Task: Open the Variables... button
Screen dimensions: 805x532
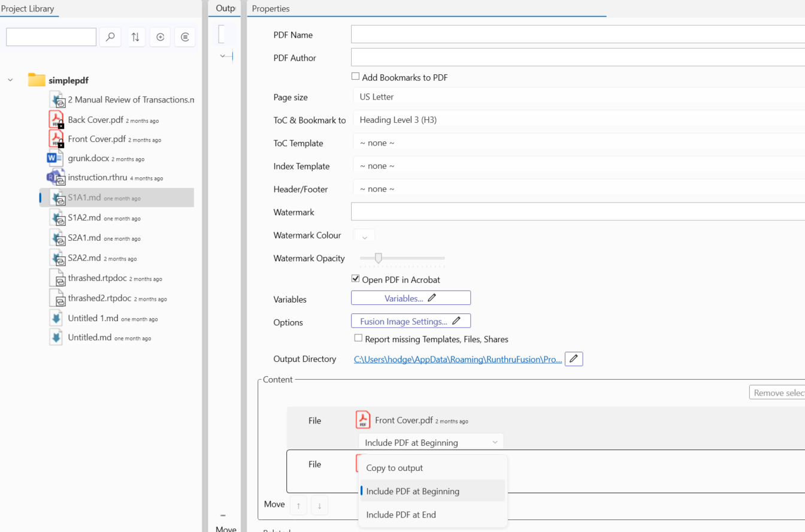Action: pos(410,298)
